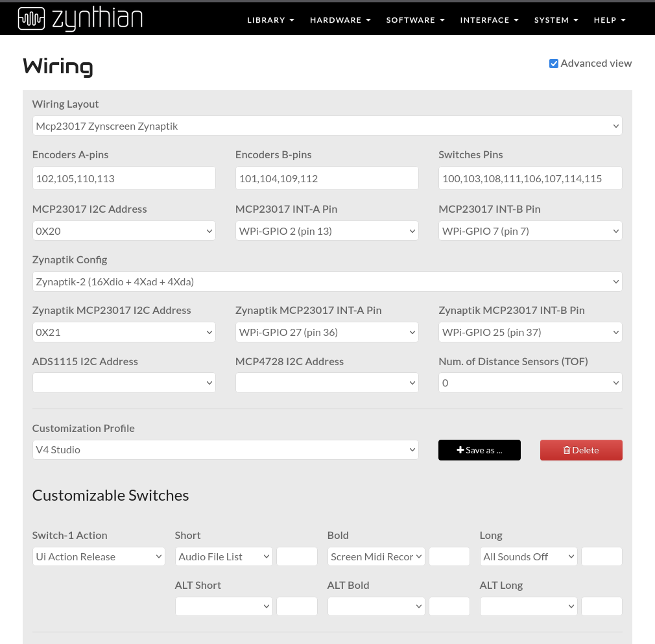Viewport: 655px width, 644px height.
Task: Open the Switch-1 Action dropdown
Action: tap(99, 556)
